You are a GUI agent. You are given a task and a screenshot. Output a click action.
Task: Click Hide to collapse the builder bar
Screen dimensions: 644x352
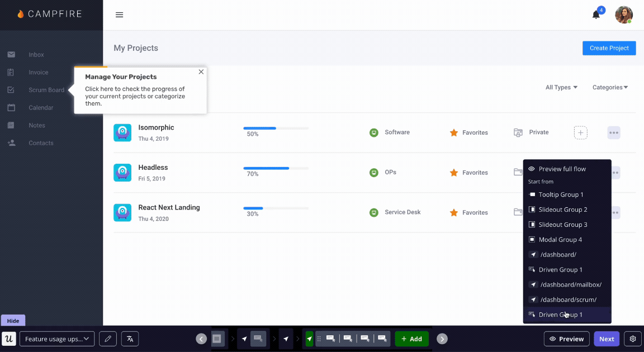tap(13, 320)
